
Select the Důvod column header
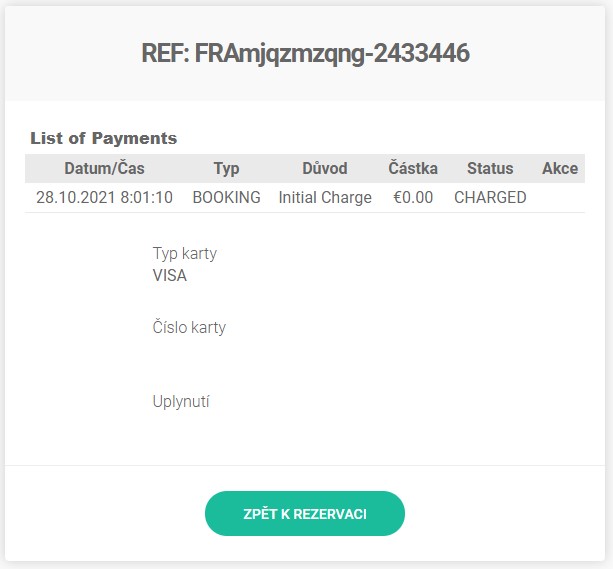point(325,168)
